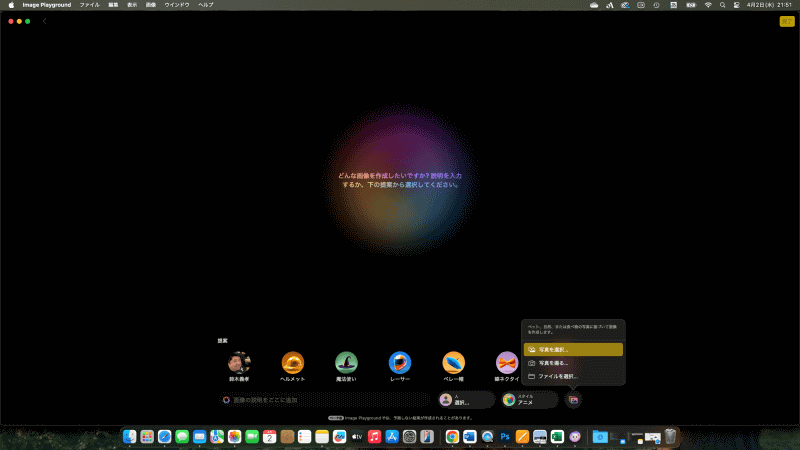
Task: Open the 人 選択 person picker
Action: [x=466, y=400]
